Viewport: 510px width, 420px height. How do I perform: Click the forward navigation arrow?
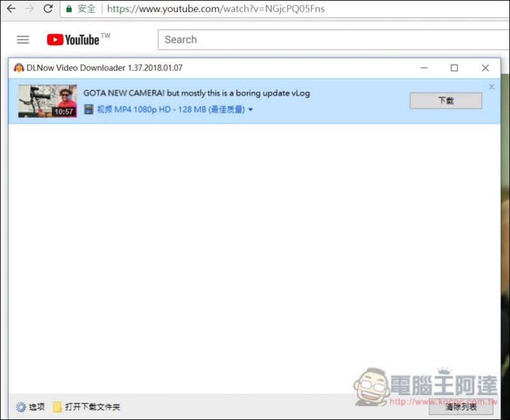pos(29,9)
